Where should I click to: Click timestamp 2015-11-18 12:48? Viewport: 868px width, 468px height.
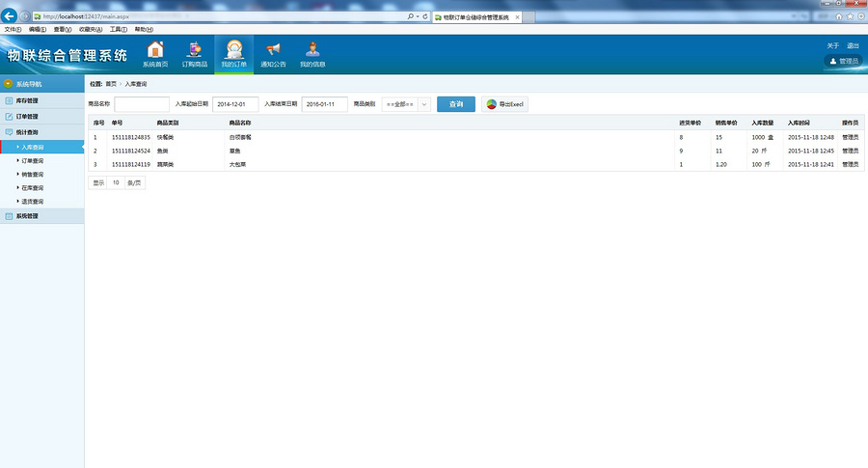click(x=811, y=137)
